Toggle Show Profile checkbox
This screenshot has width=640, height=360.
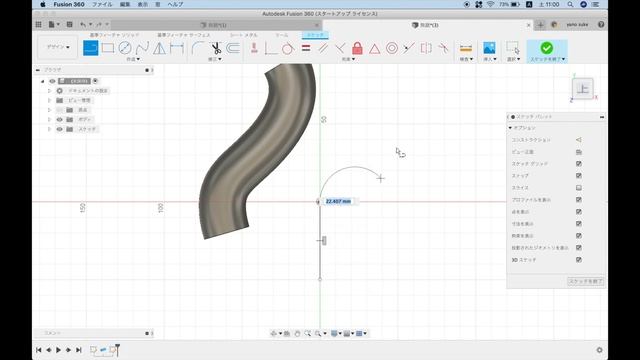point(579,200)
